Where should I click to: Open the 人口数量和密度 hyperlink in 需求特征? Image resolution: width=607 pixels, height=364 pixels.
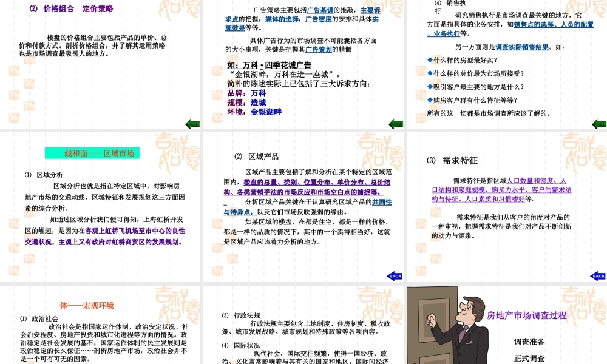(x=536, y=181)
